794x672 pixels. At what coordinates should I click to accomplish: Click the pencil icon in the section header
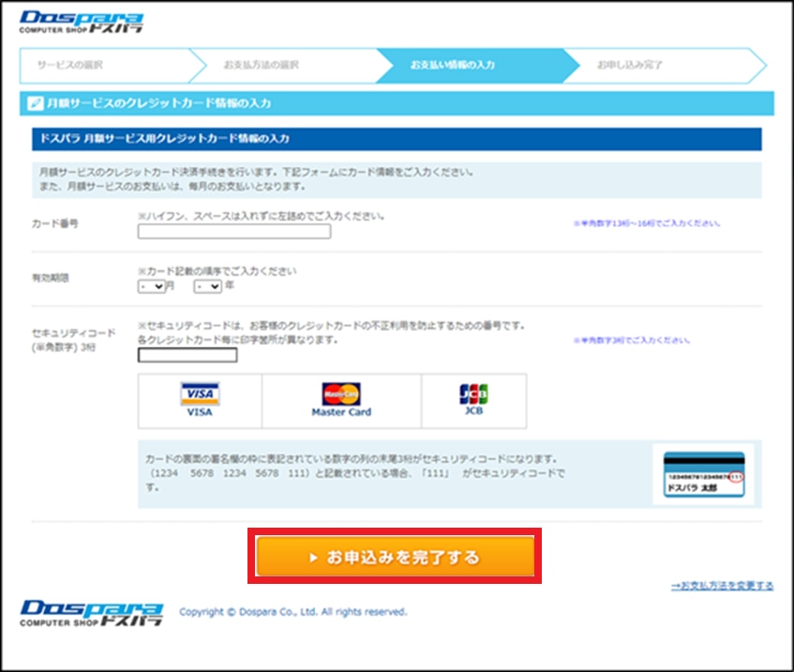34,103
